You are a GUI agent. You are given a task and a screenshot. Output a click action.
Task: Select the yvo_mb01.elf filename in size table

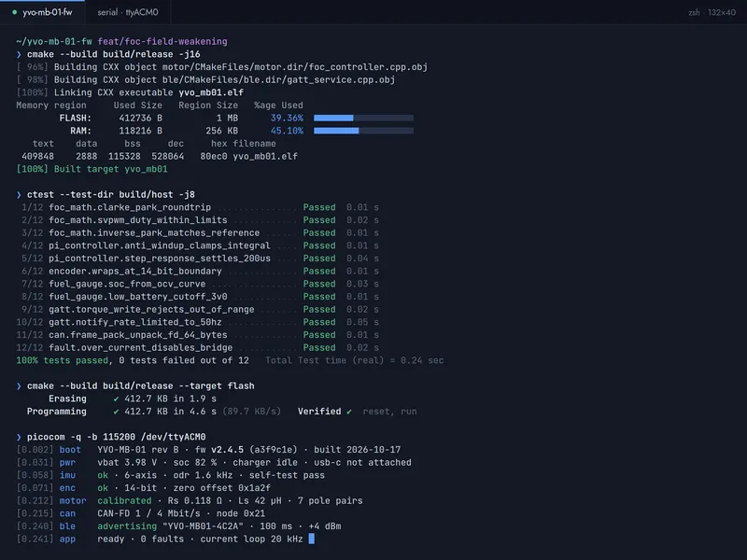265,156
